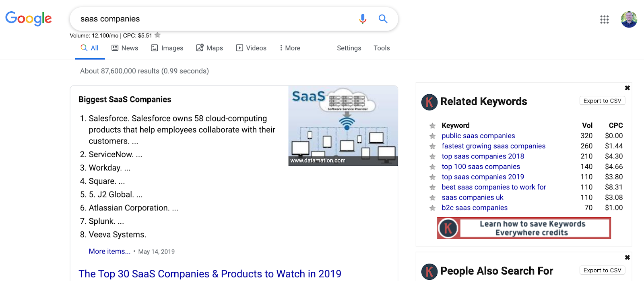Screen dimensions: 644x281
Task: Toggle star for 'top 100 saas companies'
Action: point(433,167)
